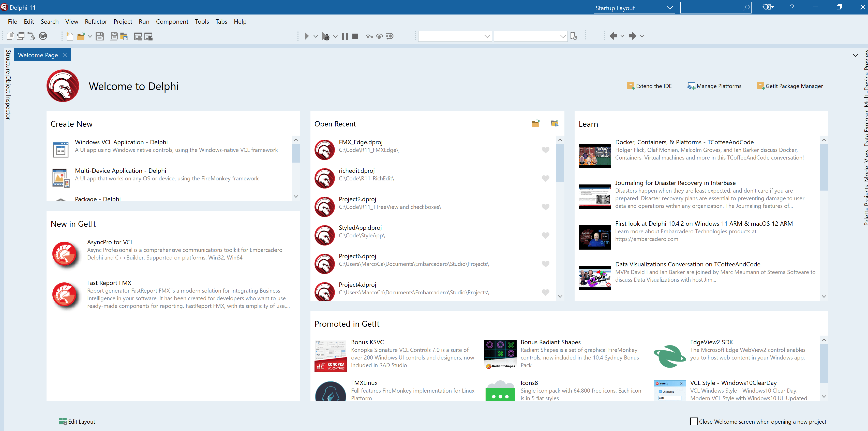Screen dimensions: 868x431
Task: Click the Manage Platforms icon link
Action: (x=691, y=86)
